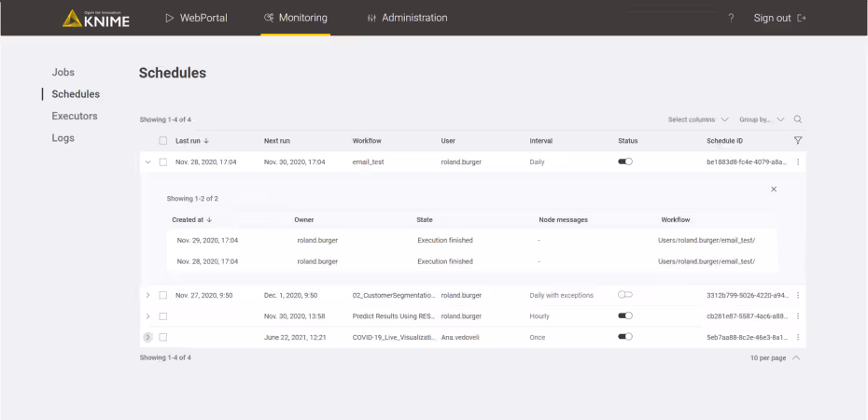Sort by the Workflow column header in the schedules table
The width and height of the screenshot is (868, 420).
click(x=367, y=141)
